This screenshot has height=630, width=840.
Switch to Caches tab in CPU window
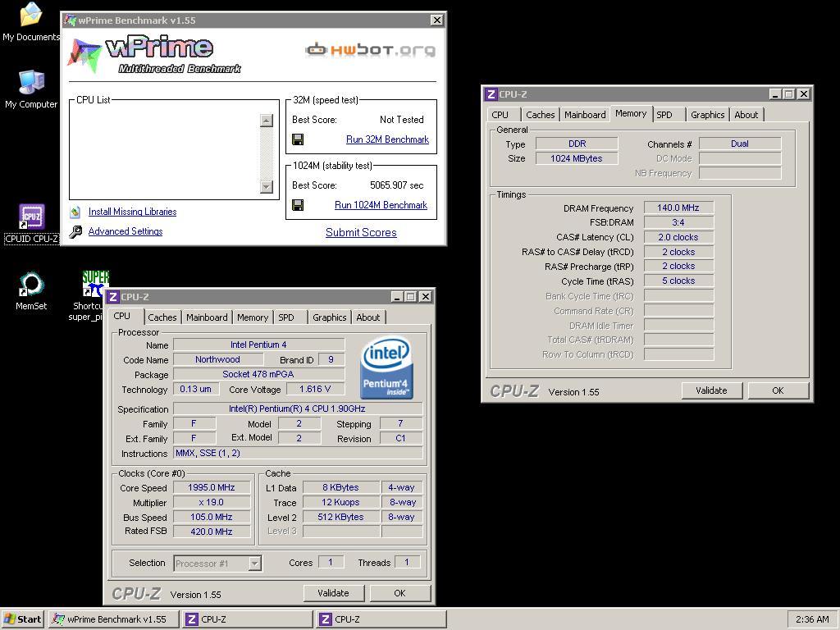pos(162,317)
